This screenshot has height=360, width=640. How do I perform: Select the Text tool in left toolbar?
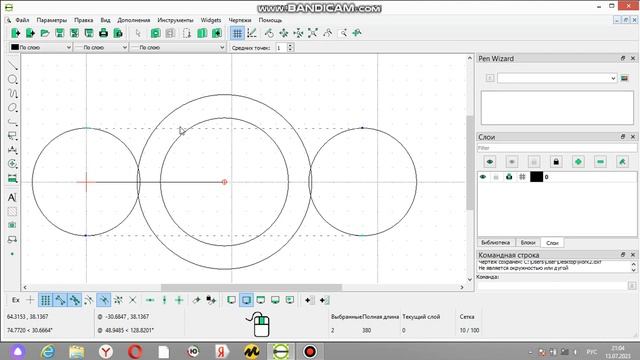12,198
